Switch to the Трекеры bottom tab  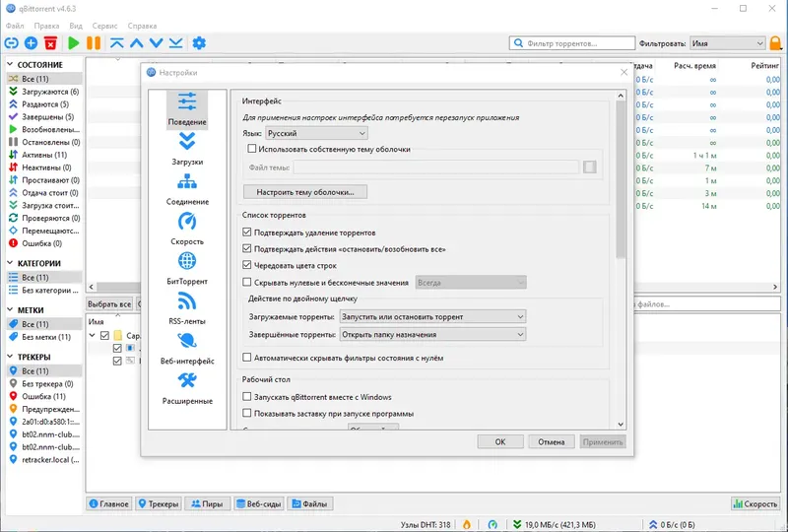tap(159, 503)
